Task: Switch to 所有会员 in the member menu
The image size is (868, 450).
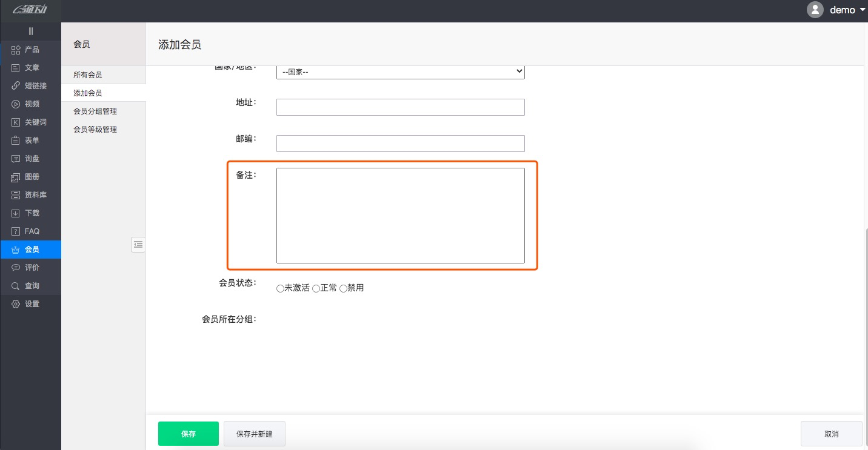Action: click(x=88, y=74)
